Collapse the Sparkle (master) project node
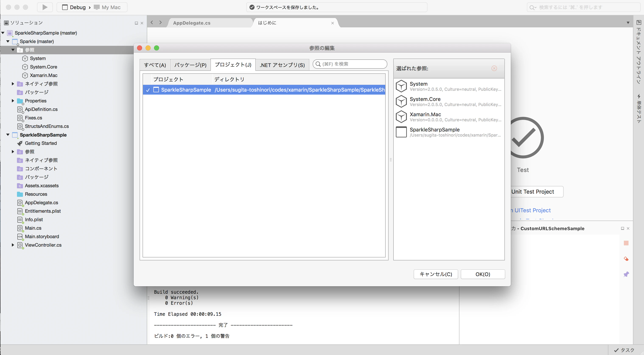This screenshot has height=355, width=644. coord(8,41)
